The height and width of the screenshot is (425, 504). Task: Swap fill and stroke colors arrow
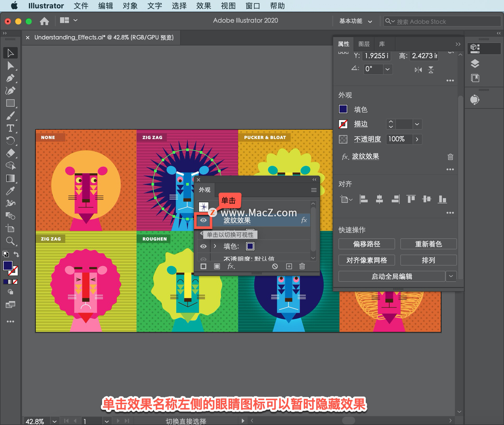[x=16, y=254]
